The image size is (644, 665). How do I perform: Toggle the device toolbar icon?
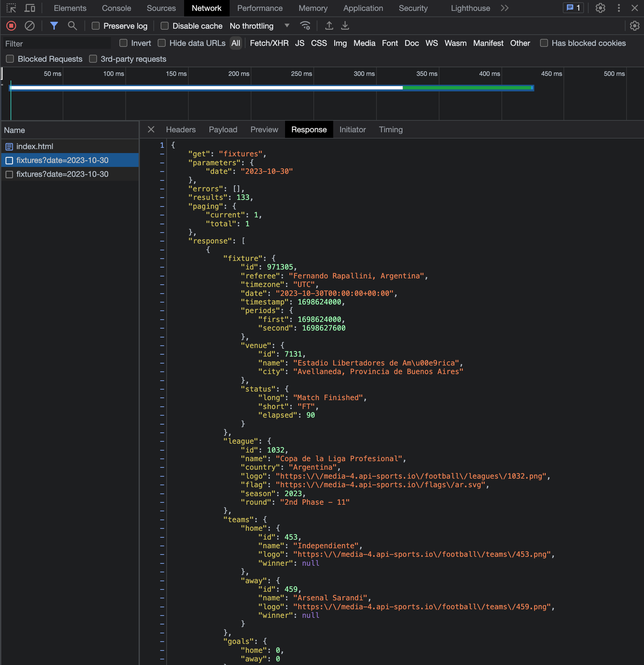(30, 8)
